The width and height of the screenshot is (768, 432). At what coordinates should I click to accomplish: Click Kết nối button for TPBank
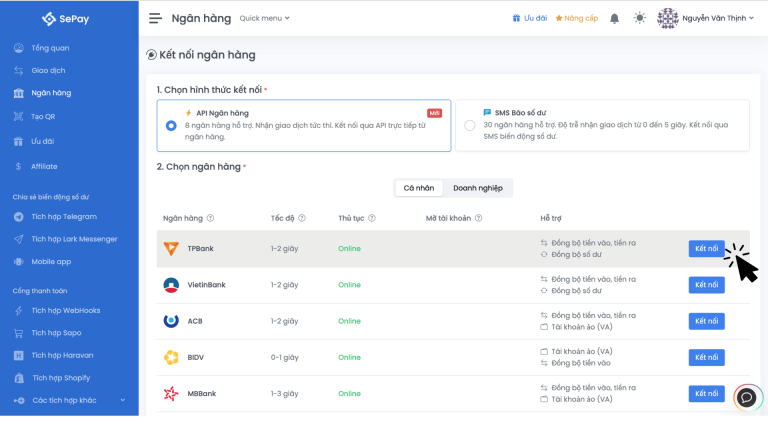pos(706,249)
